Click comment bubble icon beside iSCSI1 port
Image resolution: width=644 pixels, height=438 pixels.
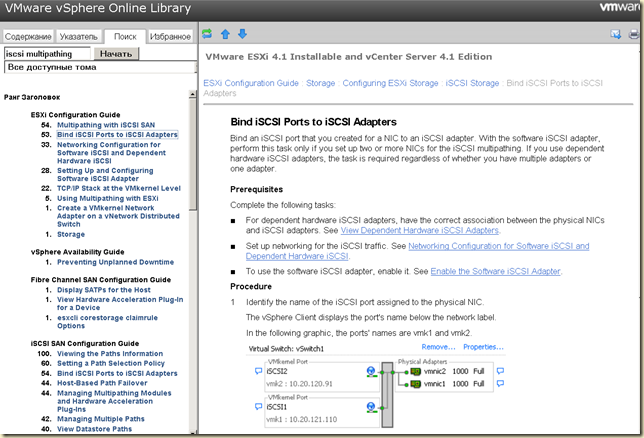(258, 406)
